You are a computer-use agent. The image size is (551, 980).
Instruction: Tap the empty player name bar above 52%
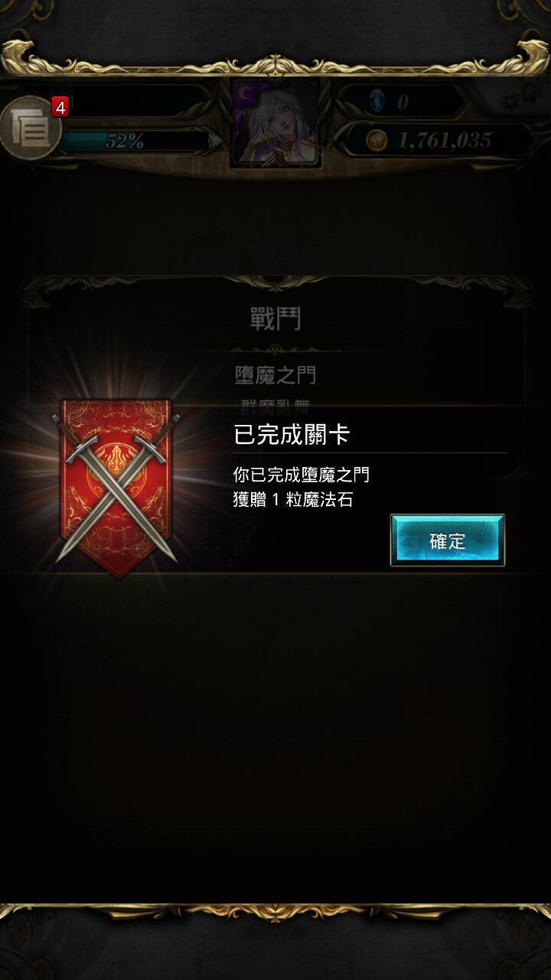click(135, 100)
